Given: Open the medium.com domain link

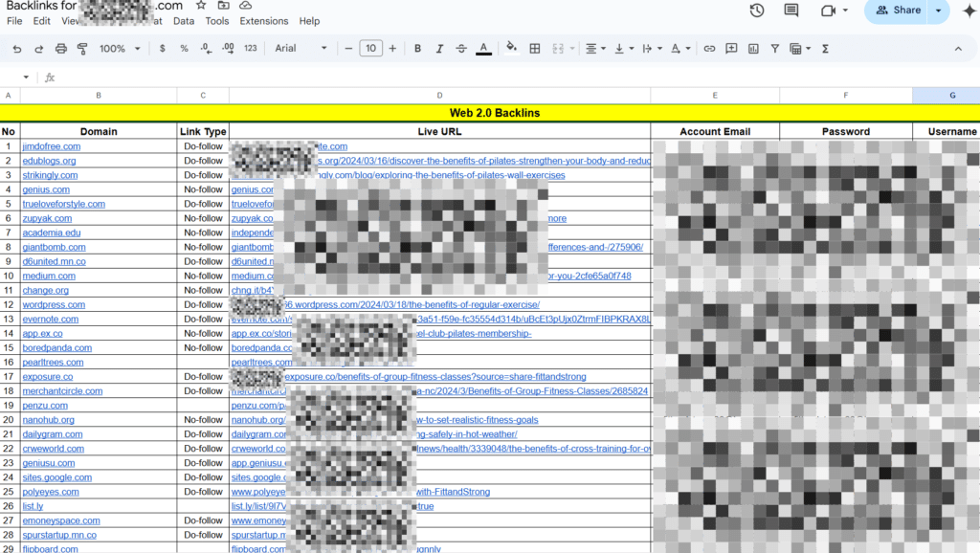Looking at the screenshot, I should point(49,276).
